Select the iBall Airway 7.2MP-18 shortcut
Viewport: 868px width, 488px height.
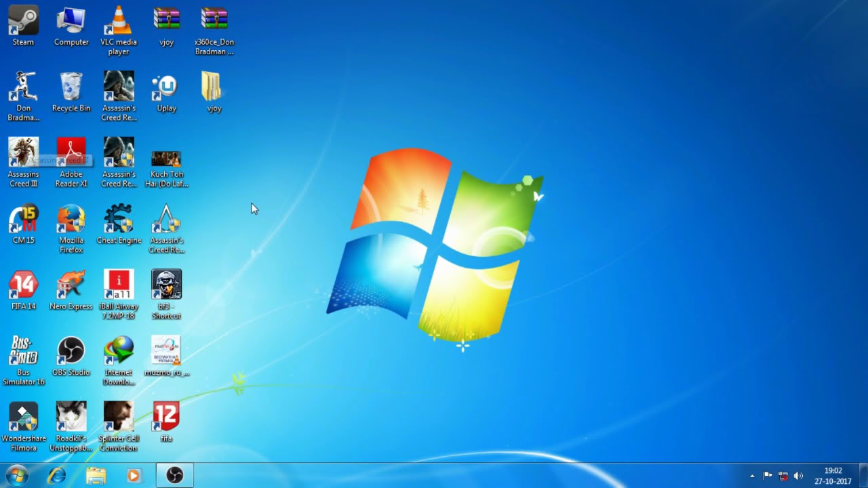coord(119,295)
